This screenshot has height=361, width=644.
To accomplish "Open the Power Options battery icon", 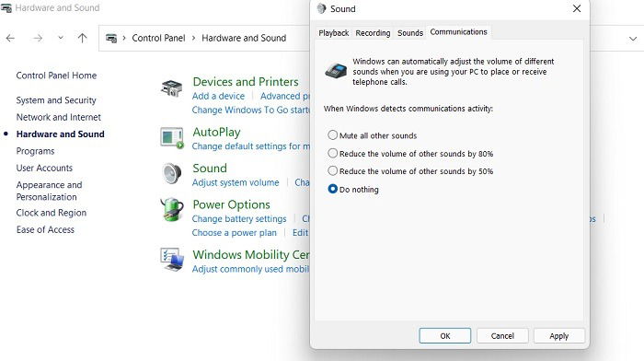I will [x=172, y=210].
